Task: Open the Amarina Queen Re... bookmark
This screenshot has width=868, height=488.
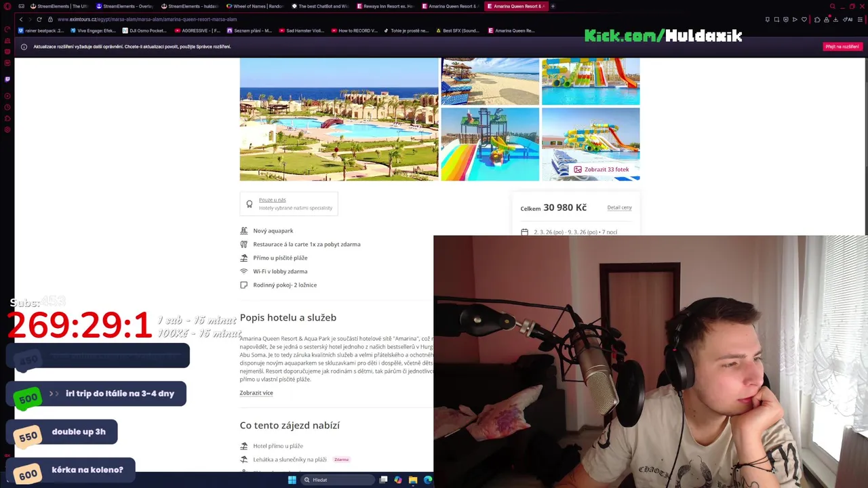Action: [511, 30]
